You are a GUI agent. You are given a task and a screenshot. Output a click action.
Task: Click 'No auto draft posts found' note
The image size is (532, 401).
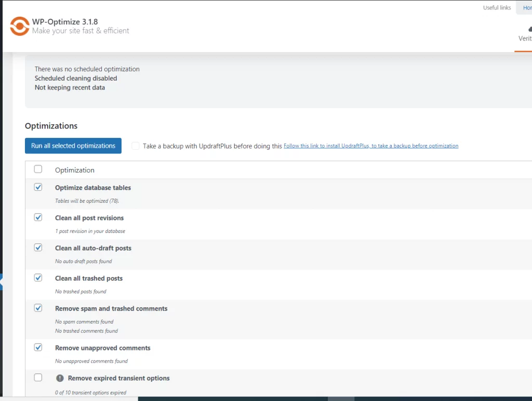tap(84, 262)
